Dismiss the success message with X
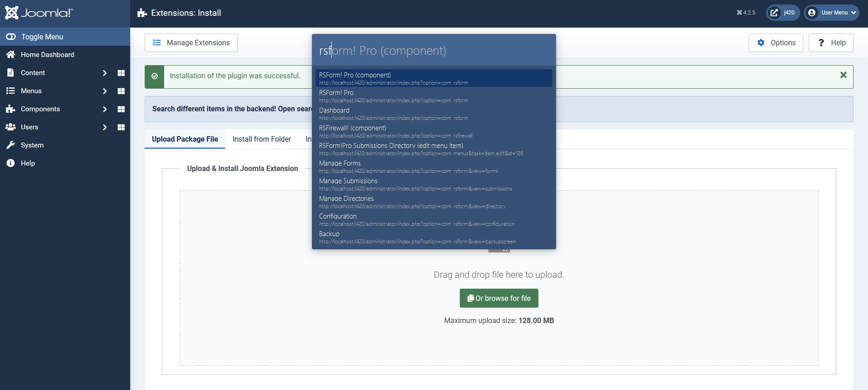 click(x=843, y=75)
